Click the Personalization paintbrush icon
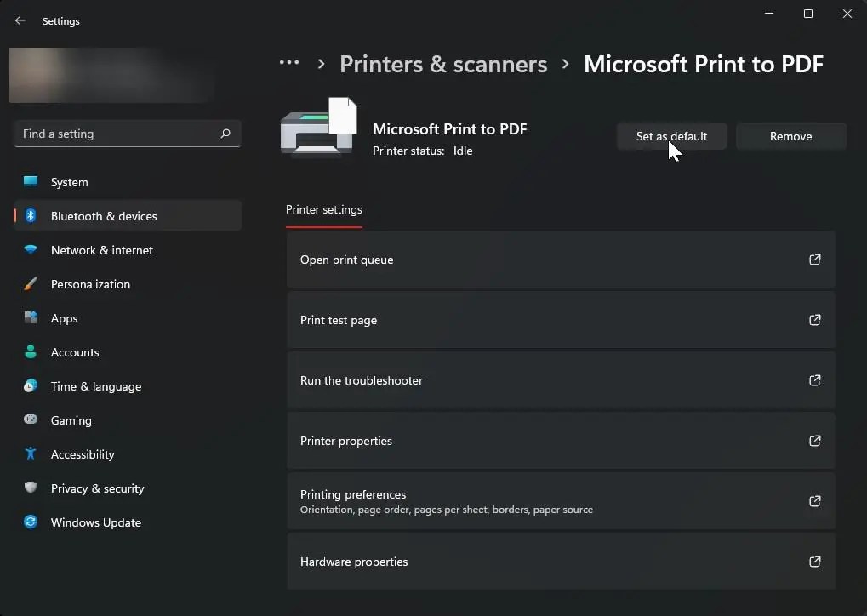The height and width of the screenshot is (616, 867). (31, 283)
